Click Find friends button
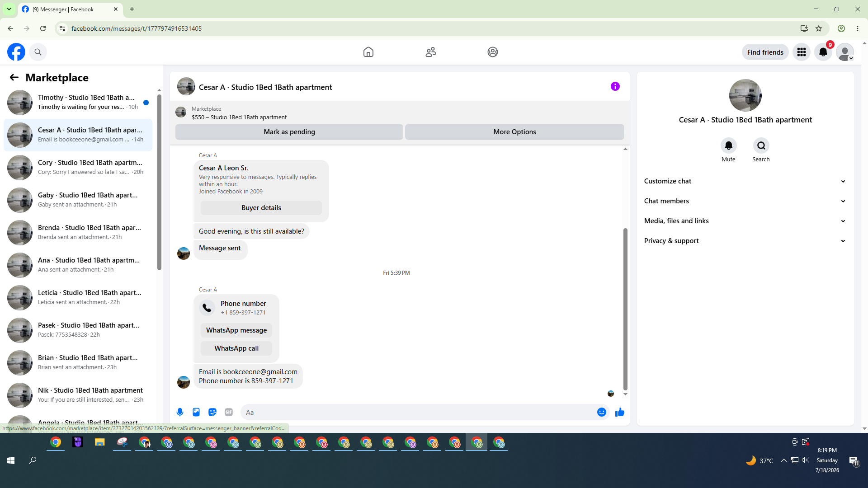Screen dimensions: 868x488 pyautogui.click(x=765, y=52)
